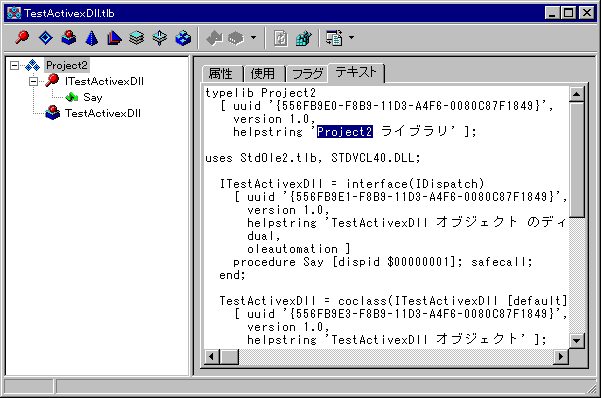Click the vertical scrollbar up arrow
This screenshot has width=601, height=398.
click(x=576, y=94)
